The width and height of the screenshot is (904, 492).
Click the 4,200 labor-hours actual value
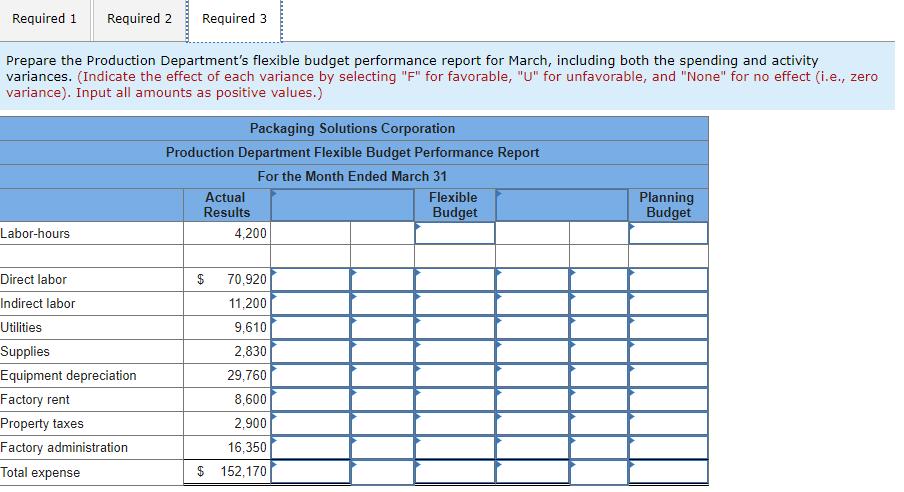(x=250, y=234)
